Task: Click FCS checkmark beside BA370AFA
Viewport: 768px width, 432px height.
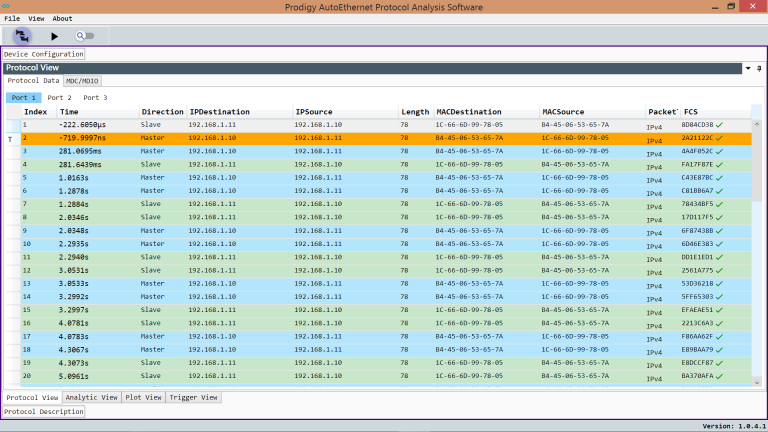Action: pyautogui.click(x=720, y=377)
